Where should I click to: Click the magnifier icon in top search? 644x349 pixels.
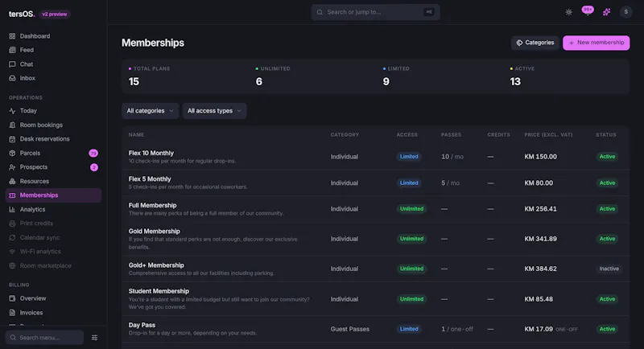coord(320,12)
